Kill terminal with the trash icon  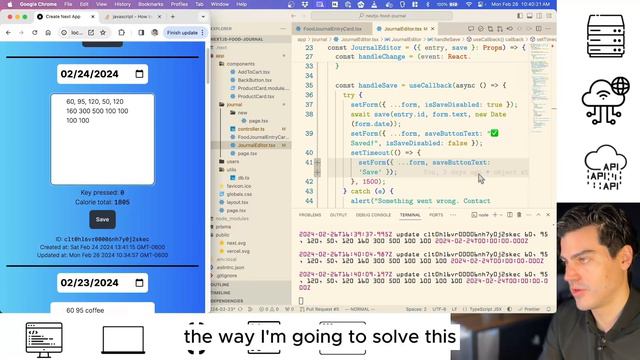519,215
